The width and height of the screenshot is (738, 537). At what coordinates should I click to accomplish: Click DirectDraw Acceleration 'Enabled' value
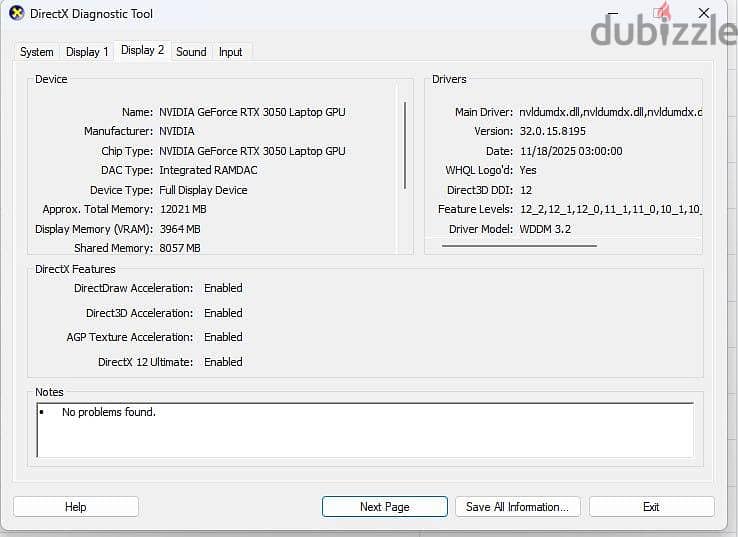coord(223,288)
